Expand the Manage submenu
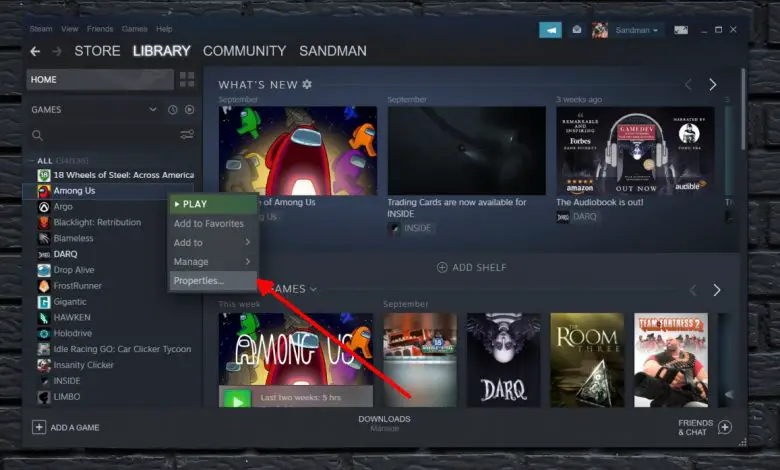The height and width of the screenshot is (470, 780). tap(213, 262)
